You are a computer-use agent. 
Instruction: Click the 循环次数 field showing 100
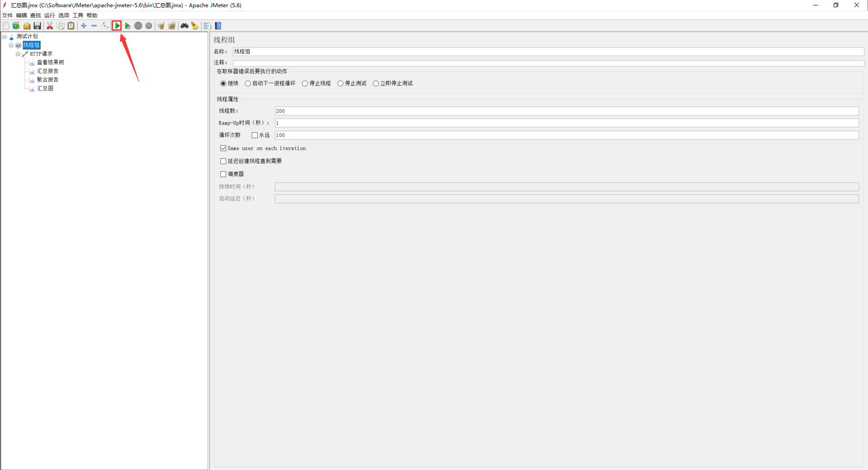click(x=566, y=135)
